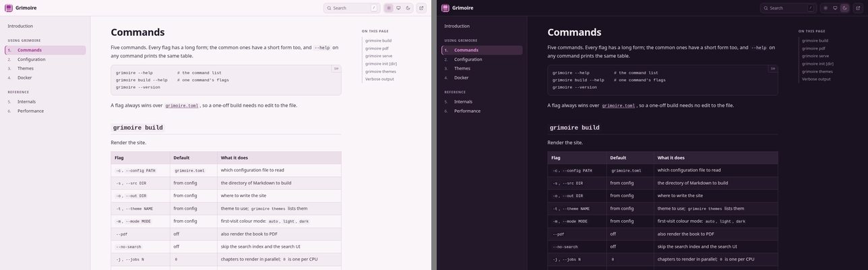The width and height of the screenshot is (868, 270).
Task: Open Internals chapter in light window sidebar
Action: (45, 102)
